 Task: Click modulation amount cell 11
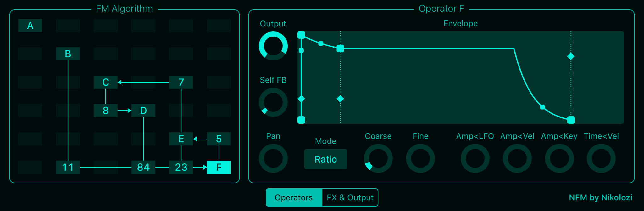click(68, 167)
